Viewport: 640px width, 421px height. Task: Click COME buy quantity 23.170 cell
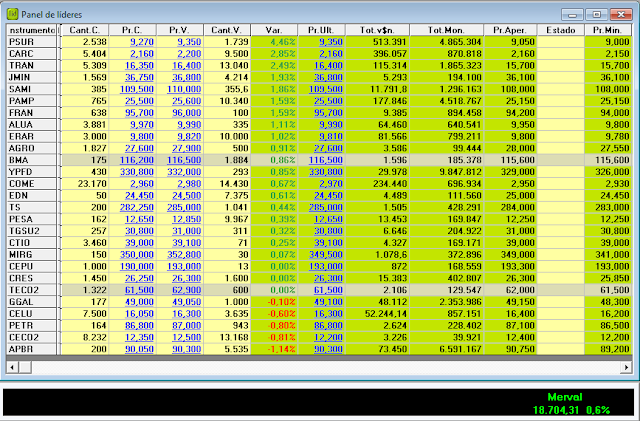(x=85, y=184)
